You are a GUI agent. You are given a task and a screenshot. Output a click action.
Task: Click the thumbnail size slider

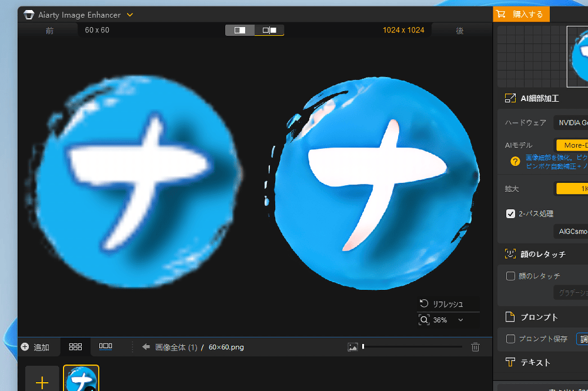coord(412,347)
